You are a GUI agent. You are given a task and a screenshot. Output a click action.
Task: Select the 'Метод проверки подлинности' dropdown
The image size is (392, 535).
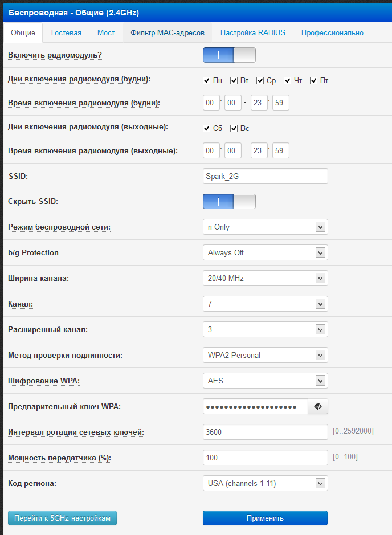pyautogui.click(x=265, y=355)
